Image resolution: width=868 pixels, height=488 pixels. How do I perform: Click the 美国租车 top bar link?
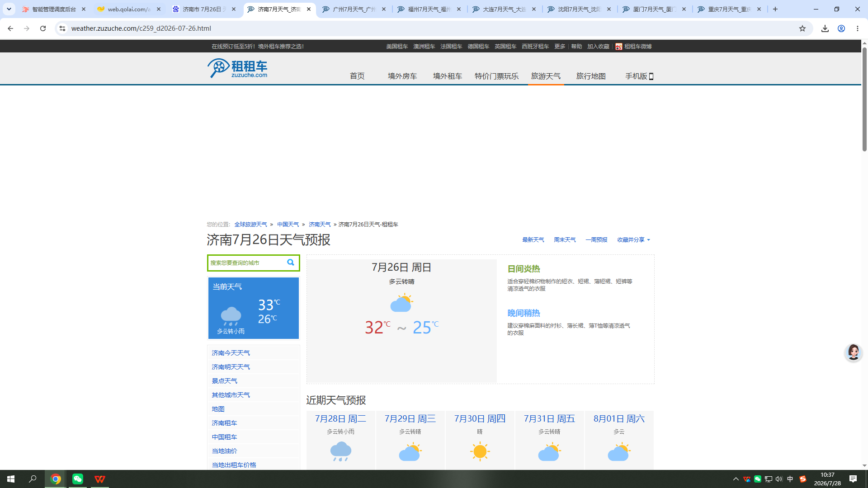coord(397,47)
